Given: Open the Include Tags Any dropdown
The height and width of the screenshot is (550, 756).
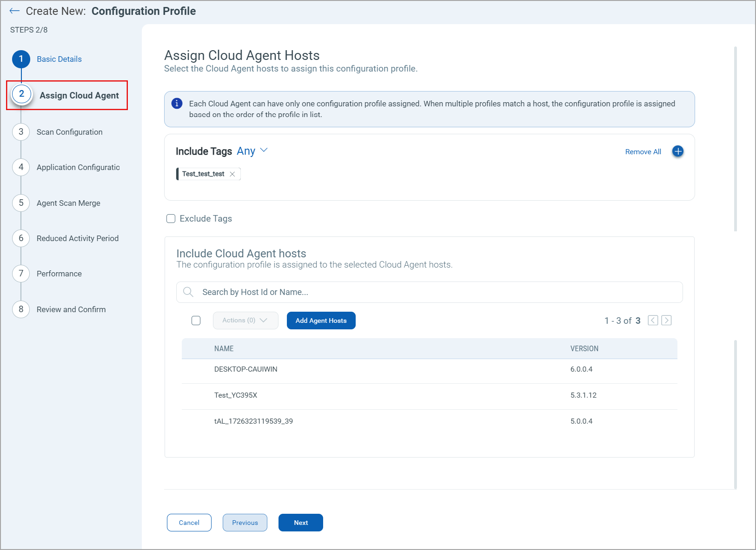Looking at the screenshot, I should [x=252, y=151].
